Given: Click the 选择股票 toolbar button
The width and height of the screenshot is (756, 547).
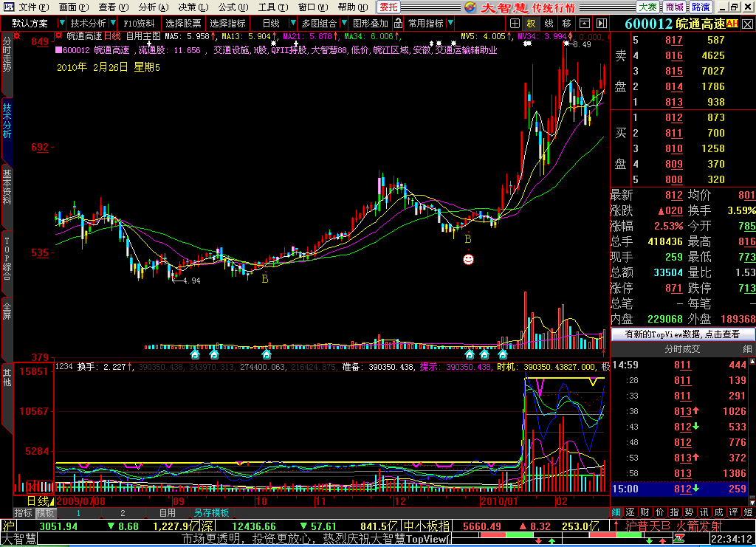Looking at the screenshot, I should point(183,23).
